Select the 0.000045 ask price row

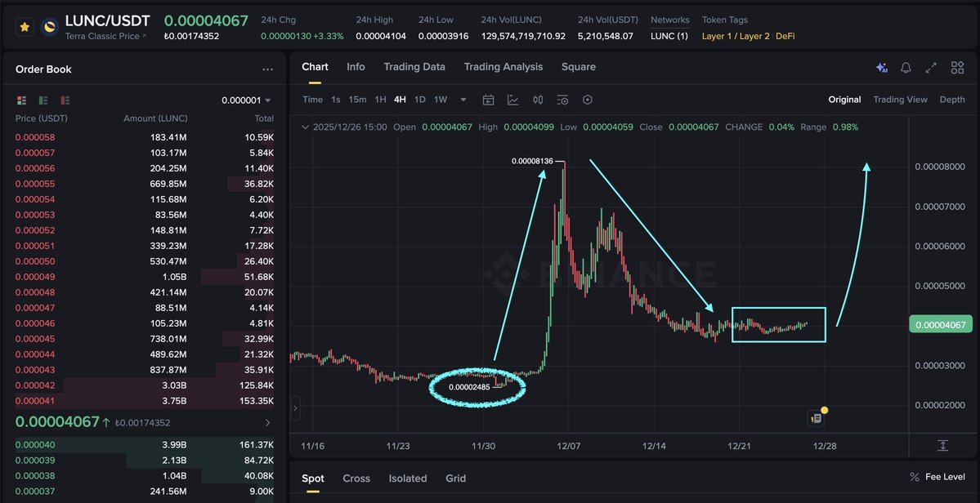point(145,339)
